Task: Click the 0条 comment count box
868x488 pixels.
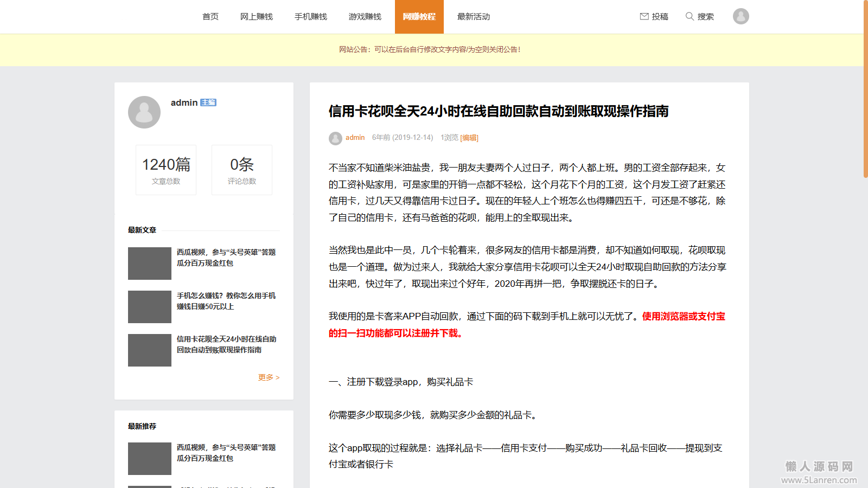Action: (242, 170)
